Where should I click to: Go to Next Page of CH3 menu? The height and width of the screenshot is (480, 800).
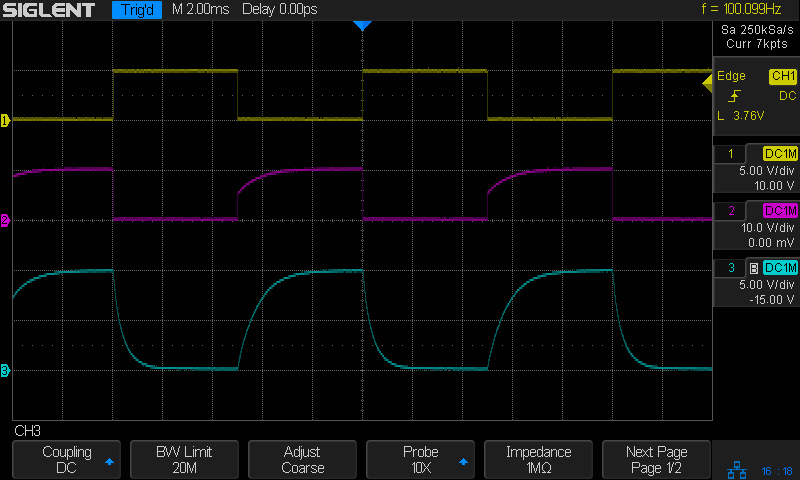pos(657,460)
